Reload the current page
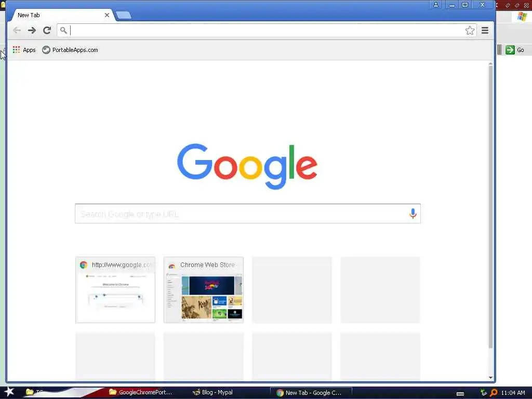This screenshot has height=399, width=532. (47, 31)
